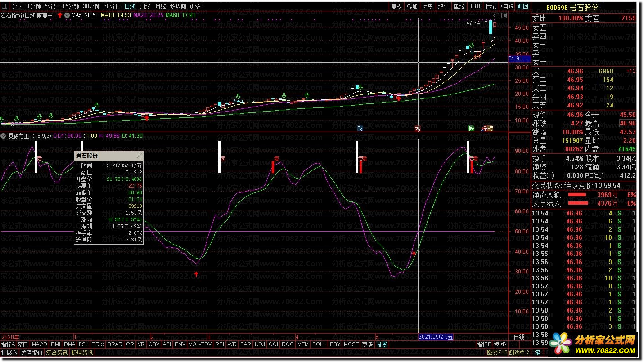This screenshot has height=362, width=644.
Task: Open the indicator 设置 settings
Action: [x=382, y=344]
